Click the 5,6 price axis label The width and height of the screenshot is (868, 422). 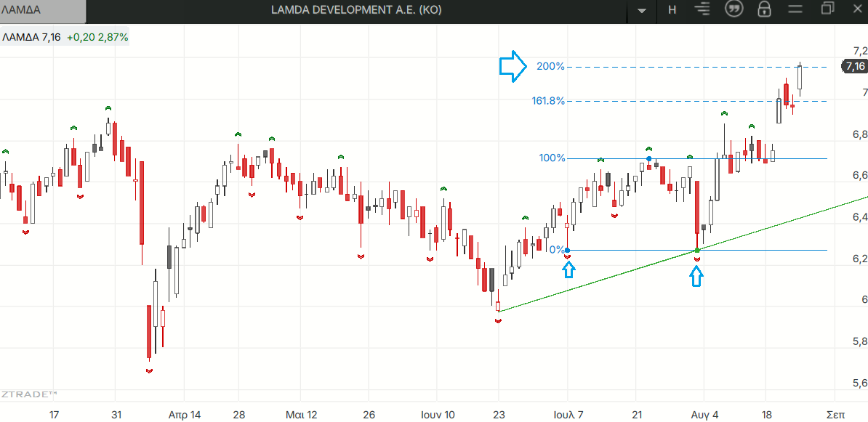click(861, 384)
